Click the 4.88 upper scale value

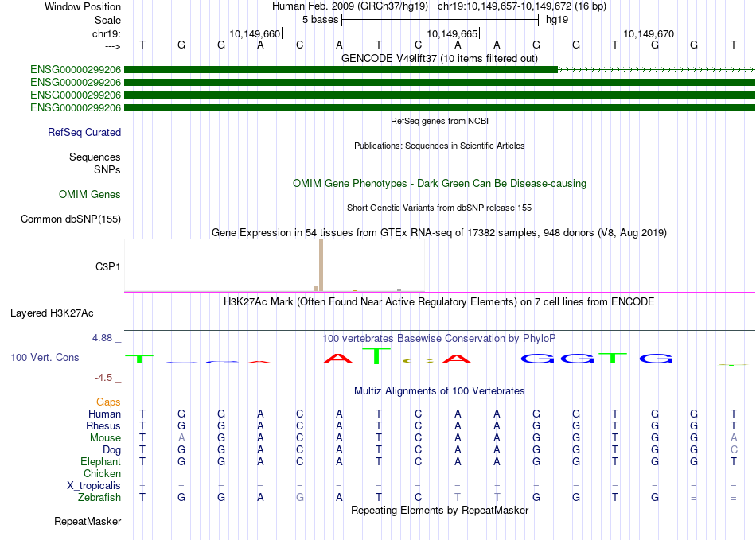102,338
